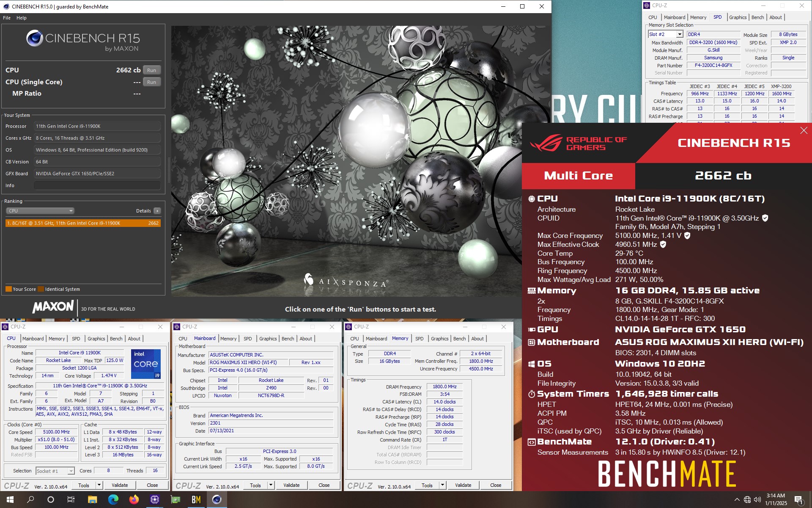Open Tools dropdown arrow in CPU-Z Mainboard window
The width and height of the screenshot is (812, 508).
coord(271,485)
